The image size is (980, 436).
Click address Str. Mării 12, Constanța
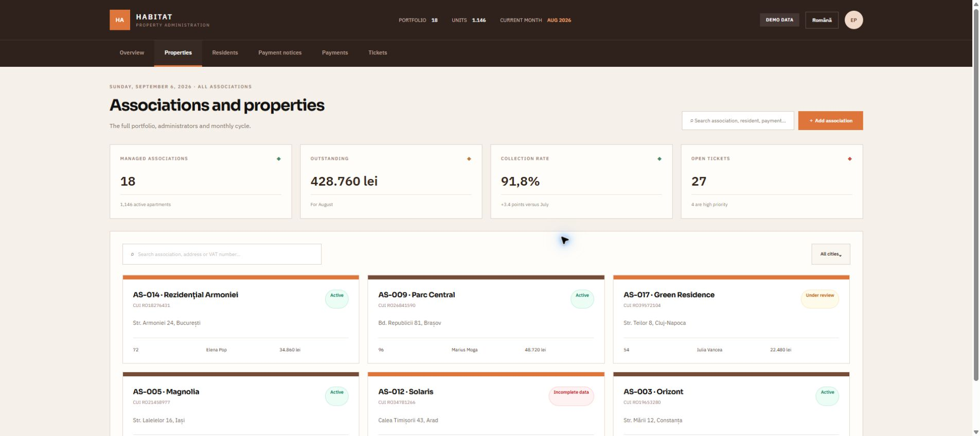pyautogui.click(x=653, y=421)
